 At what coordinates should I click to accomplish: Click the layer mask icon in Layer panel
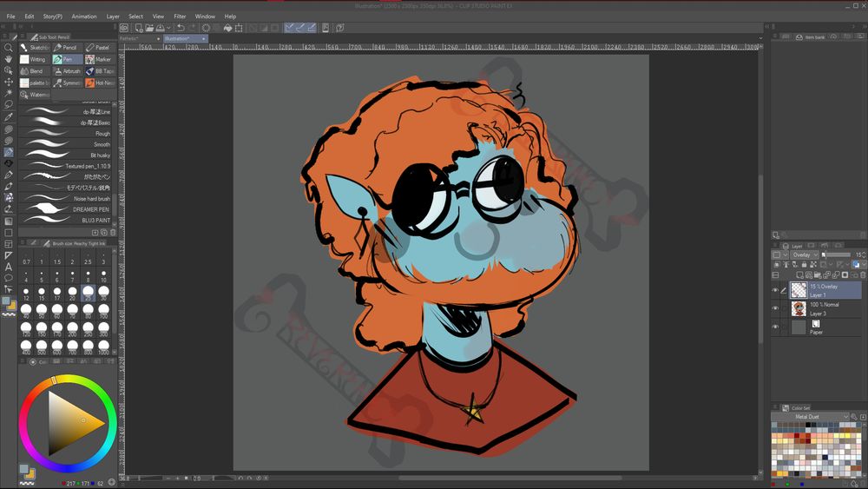845,275
